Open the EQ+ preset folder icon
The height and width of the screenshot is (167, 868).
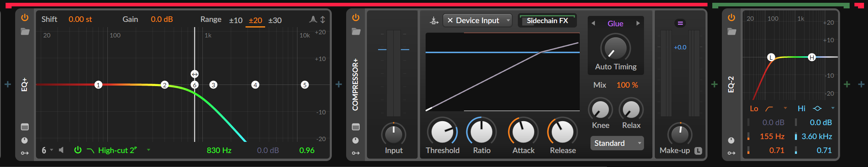(x=25, y=31)
